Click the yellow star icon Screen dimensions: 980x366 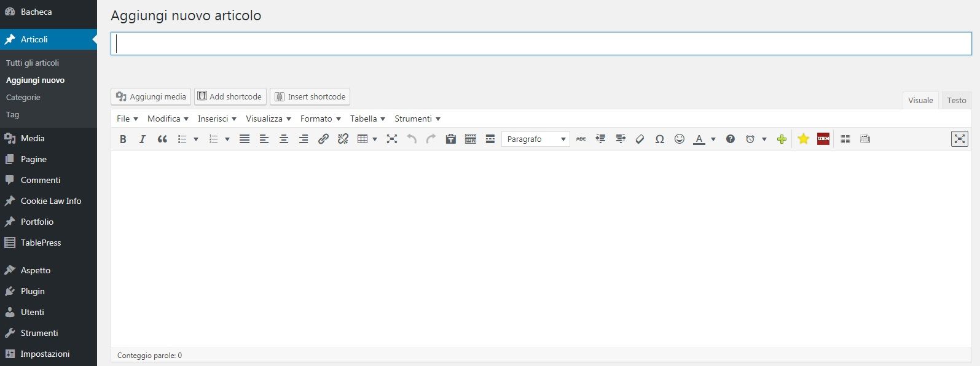tap(803, 139)
